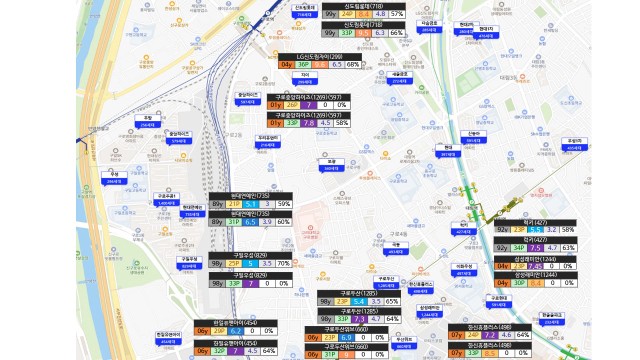The width and height of the screenshot is (640, 360).
Task: Select the 삼성래미안(1244) card with 23P
Action: [536, 262]
